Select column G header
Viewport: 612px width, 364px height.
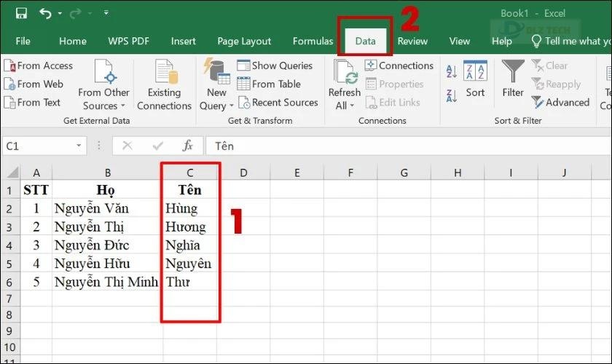click(x=404, y=173)
